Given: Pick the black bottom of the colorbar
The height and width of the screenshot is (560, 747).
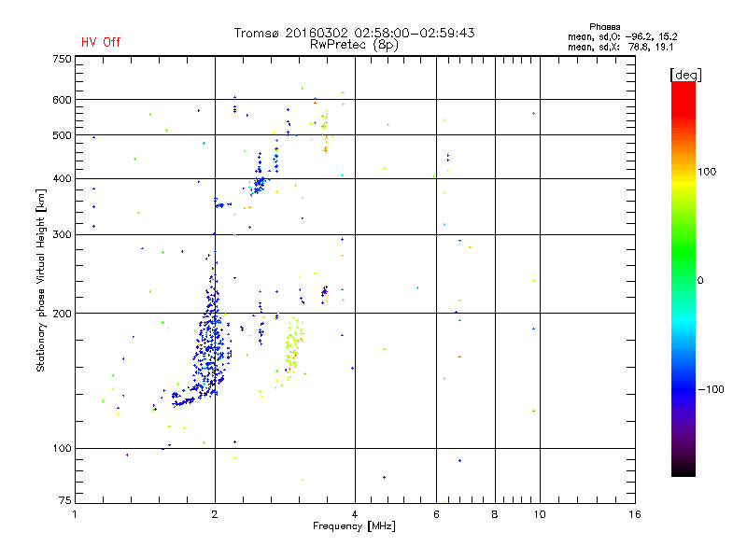Looking at the screenshot, I should [x=684, y=469].
